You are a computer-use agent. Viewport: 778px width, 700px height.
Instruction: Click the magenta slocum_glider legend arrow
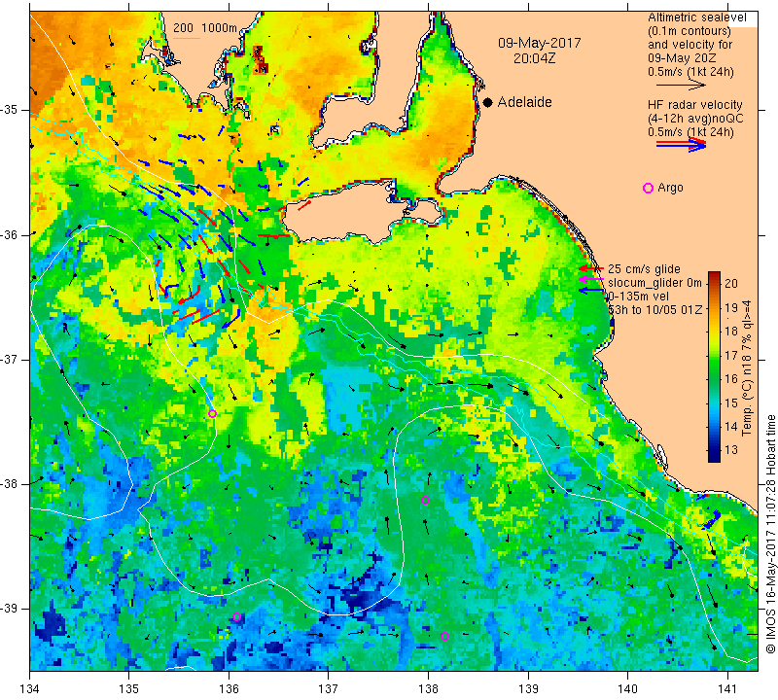pos(591,279)
